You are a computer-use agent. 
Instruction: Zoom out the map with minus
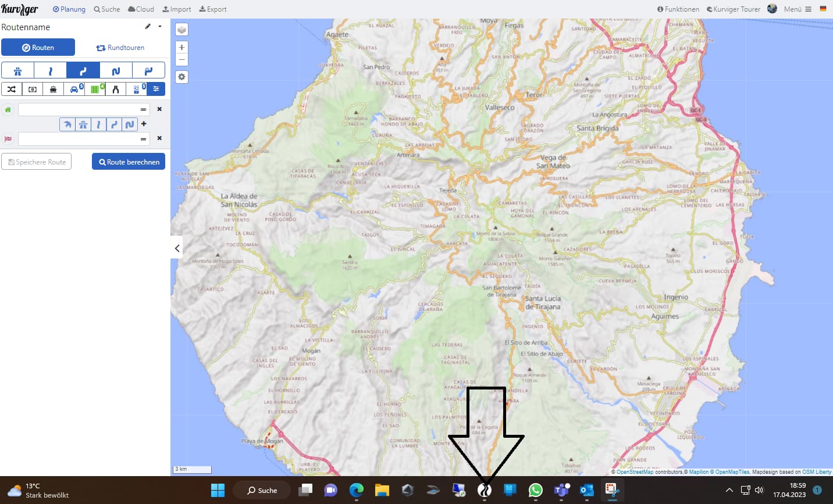tap(182, 59)
